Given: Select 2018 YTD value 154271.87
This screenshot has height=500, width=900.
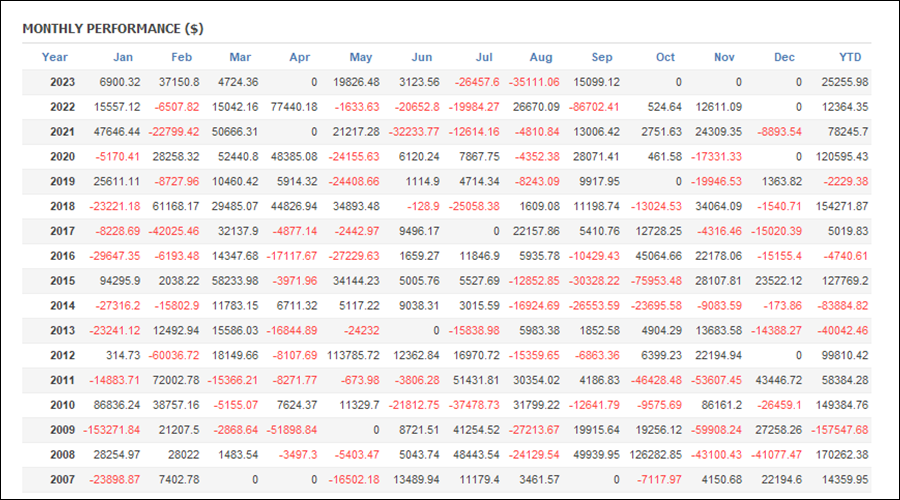Looking at the screenshot, I should point(841,206).
